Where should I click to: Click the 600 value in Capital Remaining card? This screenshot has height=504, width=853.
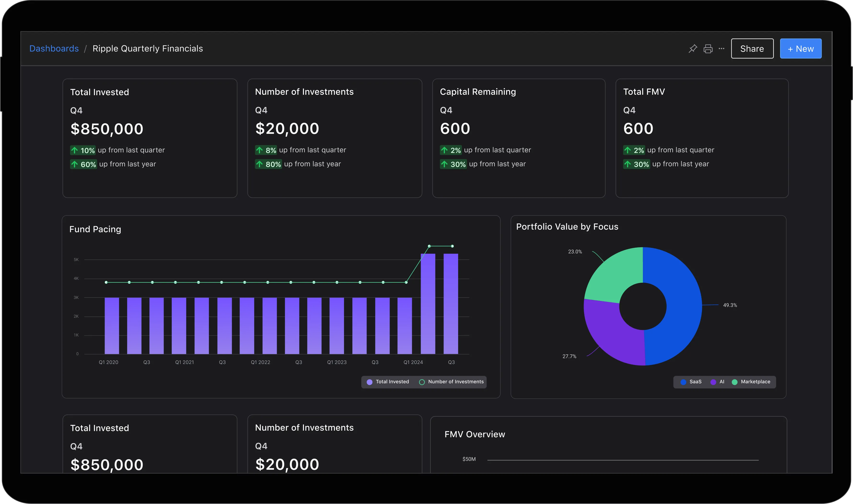point(455,129)
